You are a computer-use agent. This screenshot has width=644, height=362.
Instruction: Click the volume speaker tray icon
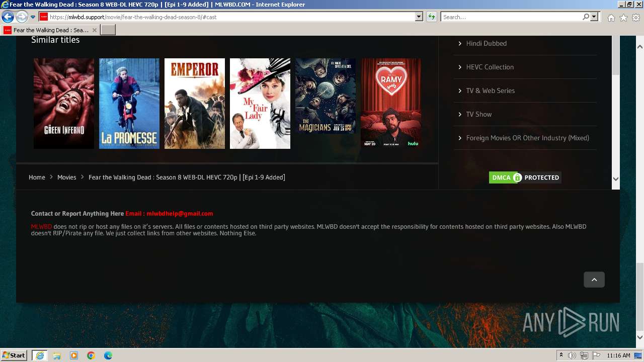pyautogui.click(x=572, y=355)
